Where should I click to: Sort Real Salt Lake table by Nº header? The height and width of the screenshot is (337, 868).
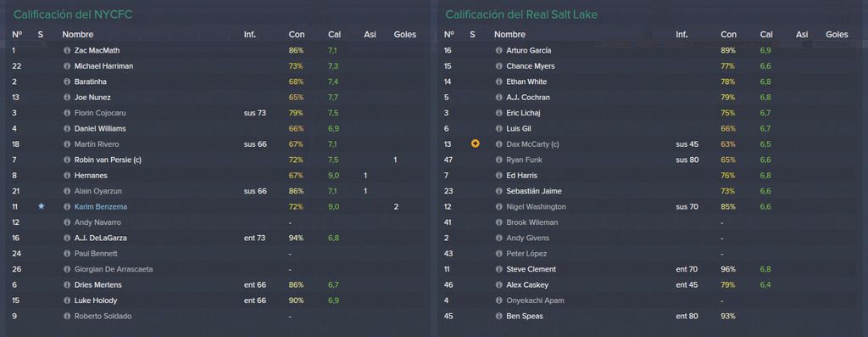point(449,34)
